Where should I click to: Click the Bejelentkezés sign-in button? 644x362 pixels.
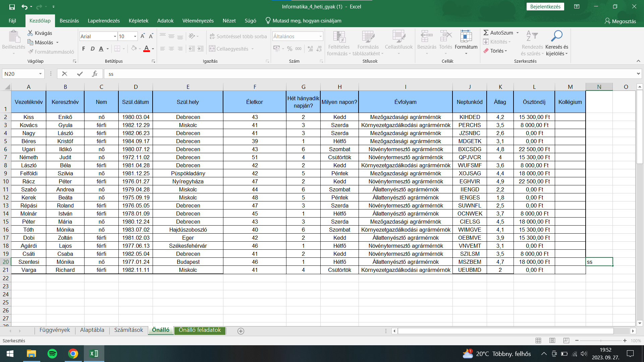tap(545, 7)
